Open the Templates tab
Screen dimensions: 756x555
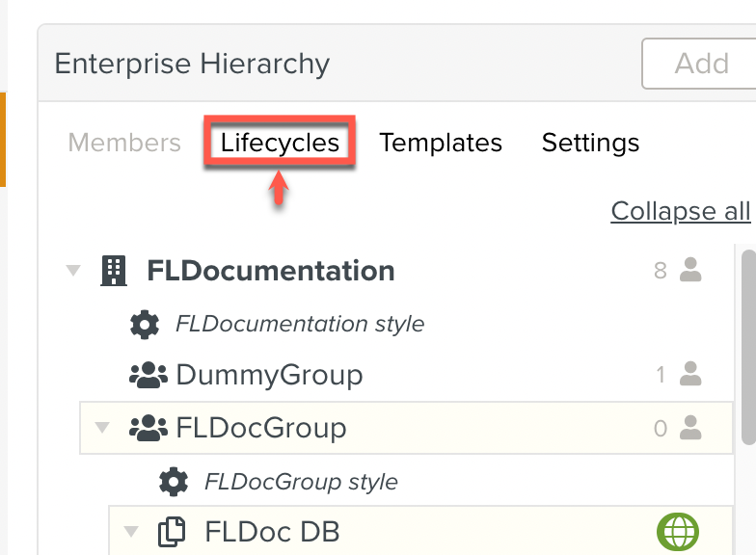point(441,143)
